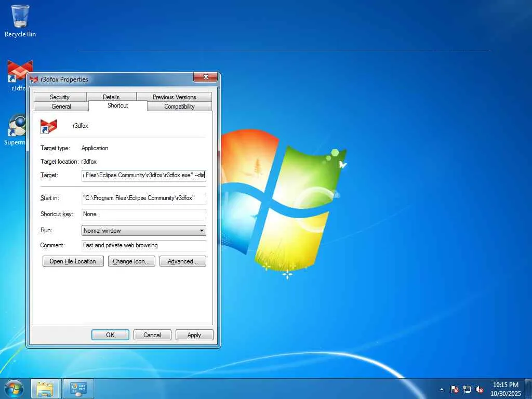Click the r3dfox icon in the dialog title bar
Screen dimensions: 532x399
click(x=34, y=79)
